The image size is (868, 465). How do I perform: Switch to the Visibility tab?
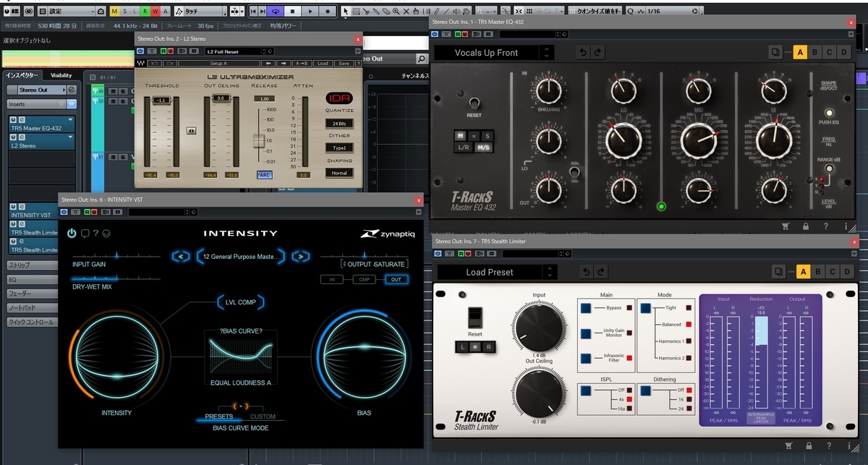(x=61, y=75)
